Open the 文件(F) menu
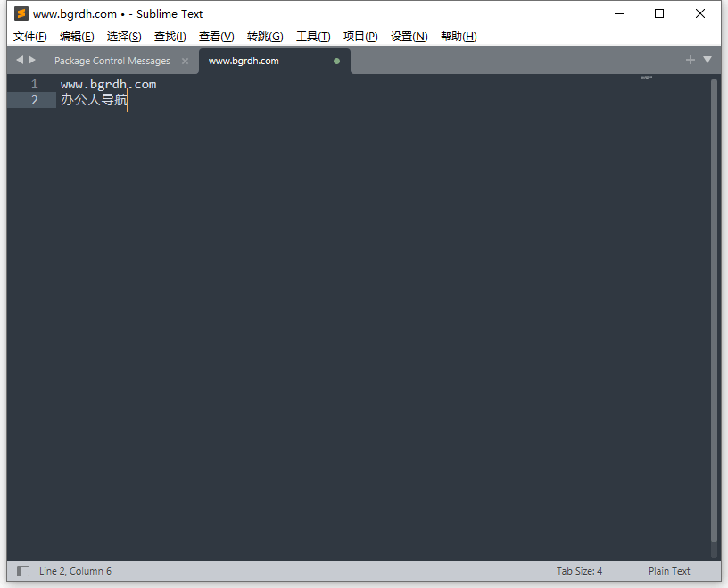 tap(29, 37)
